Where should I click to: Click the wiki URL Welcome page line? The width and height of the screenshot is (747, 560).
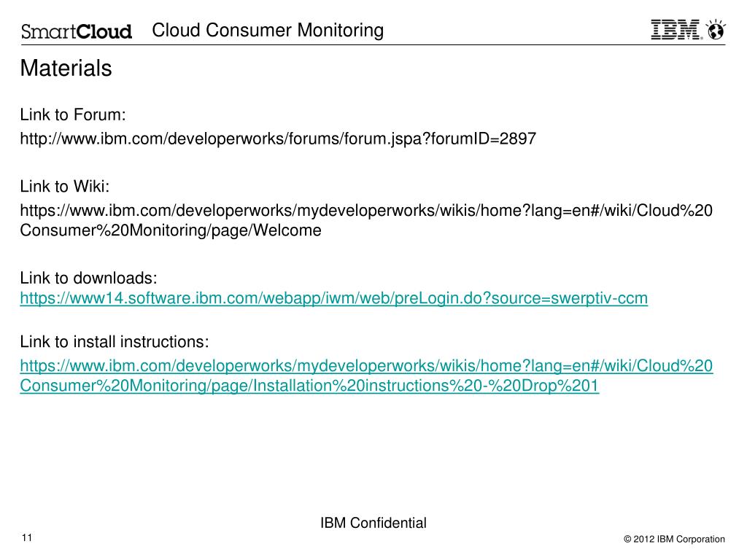(171, 230)
